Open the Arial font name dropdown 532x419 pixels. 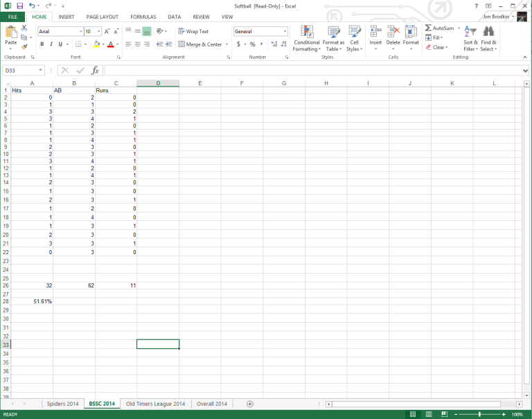coord(79,31)
